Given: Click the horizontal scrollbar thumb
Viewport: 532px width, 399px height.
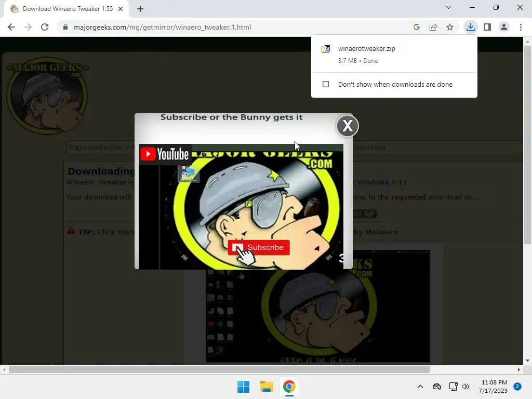Looking at the screenshot, I should (219, 369).
